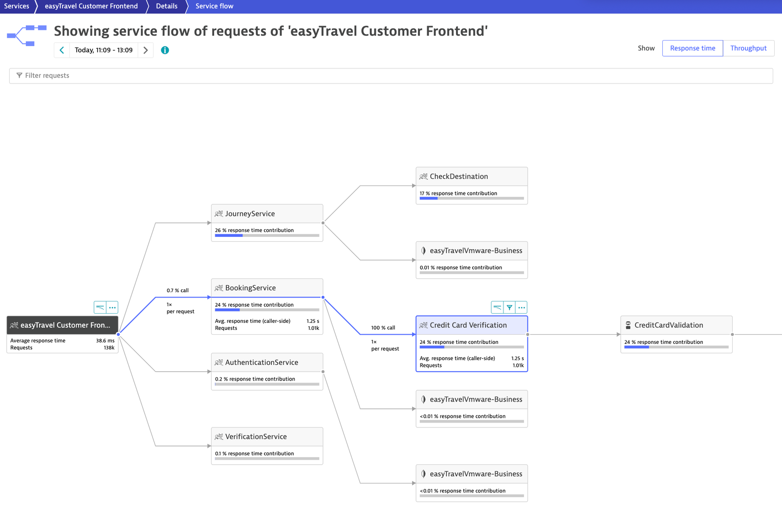This screenshot has width=782, height=532.
Task: Click the '138k' requests value
Action: (109, 348)
